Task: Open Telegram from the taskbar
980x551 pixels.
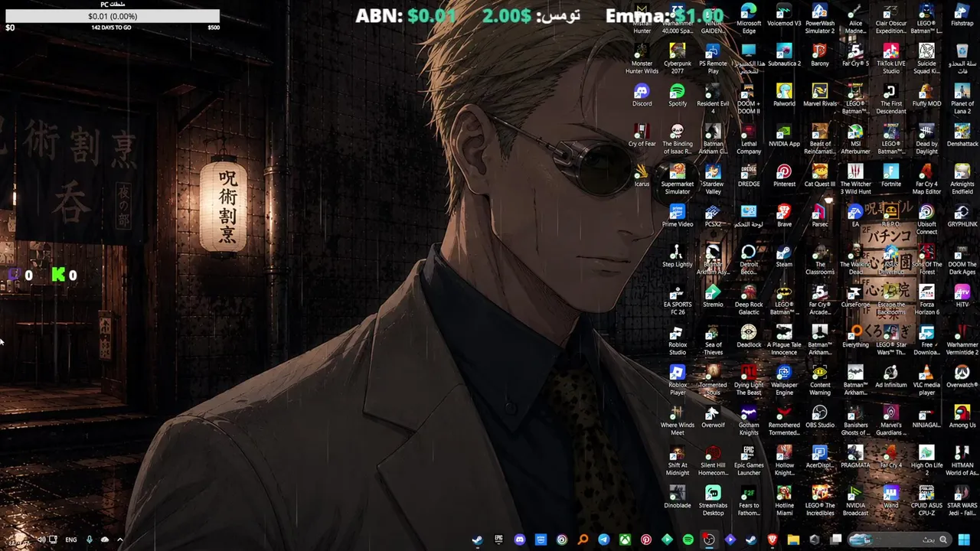Action: click(604, 540)
